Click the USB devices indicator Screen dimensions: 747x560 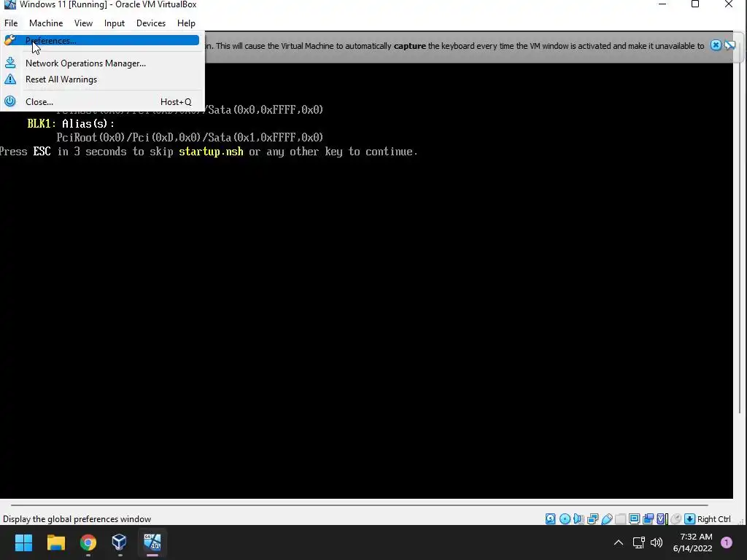(x=607, y=519)
